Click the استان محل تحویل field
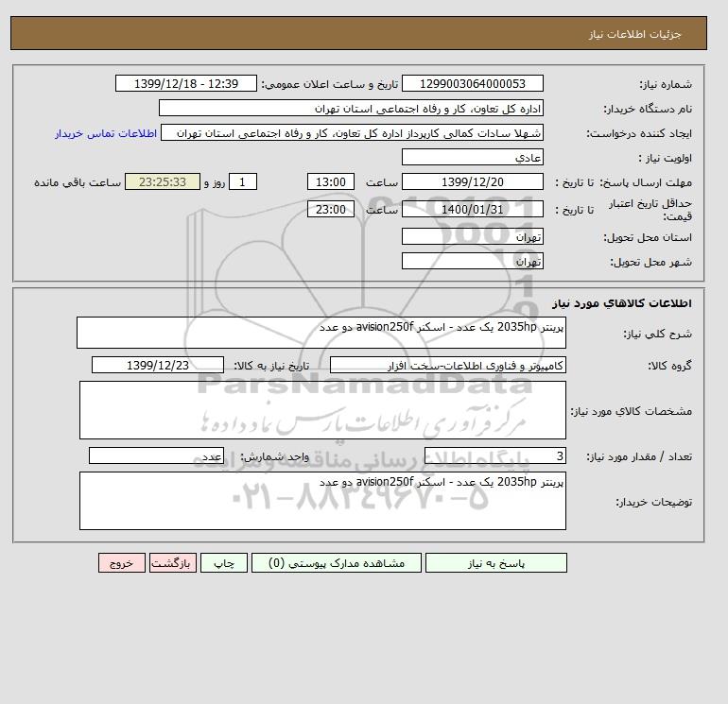 (x=472, y=236)
